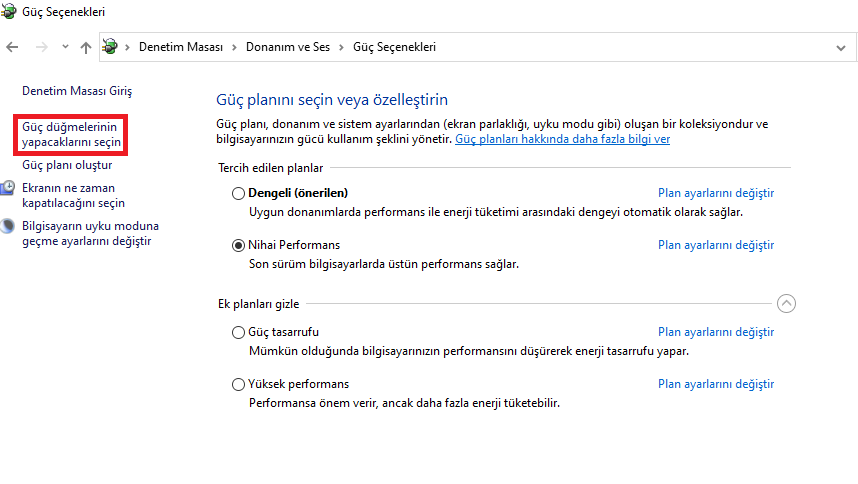Collapse the Ek planları gizle section

click(x=786, y=303)
